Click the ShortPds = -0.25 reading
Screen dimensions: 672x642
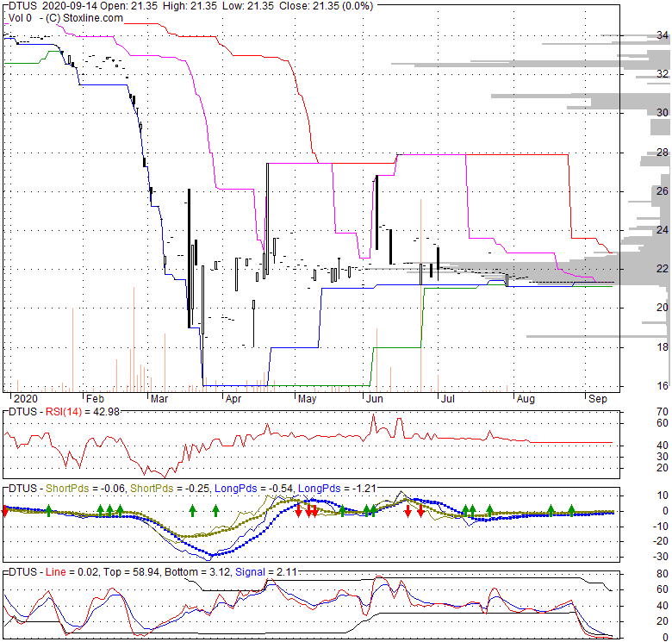tap(169, 489)
